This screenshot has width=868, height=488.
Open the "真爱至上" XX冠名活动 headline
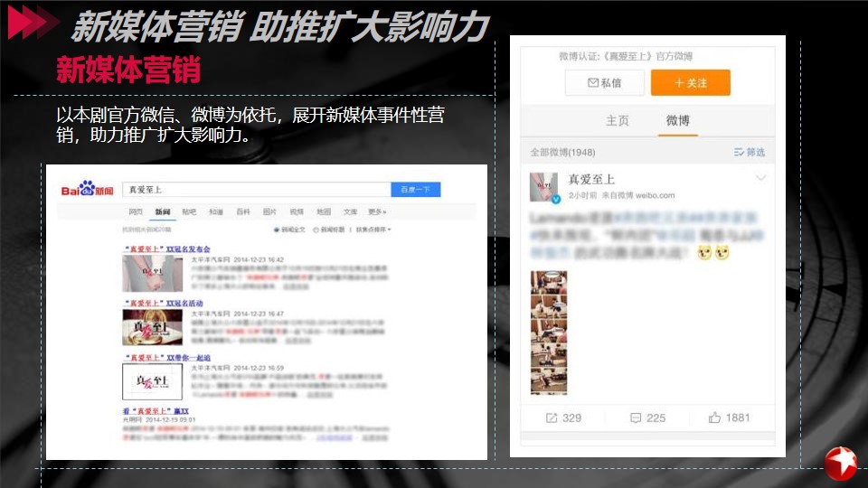coord(164,304)
